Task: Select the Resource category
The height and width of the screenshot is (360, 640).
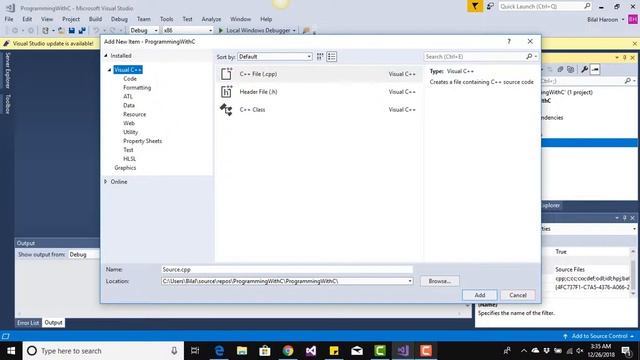Action: [134, 114]
